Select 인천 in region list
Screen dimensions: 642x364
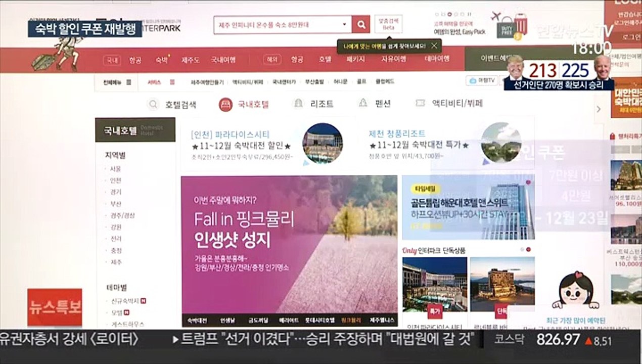click(x=116, y=180)
